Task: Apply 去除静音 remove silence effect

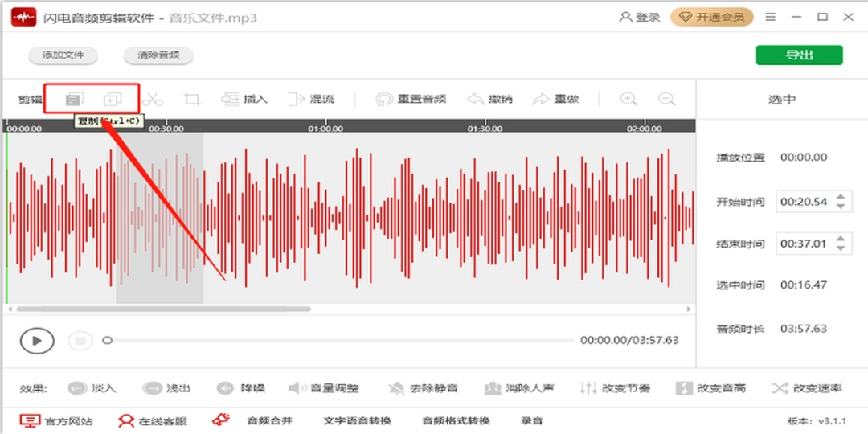Action: (x=423, y=388)
